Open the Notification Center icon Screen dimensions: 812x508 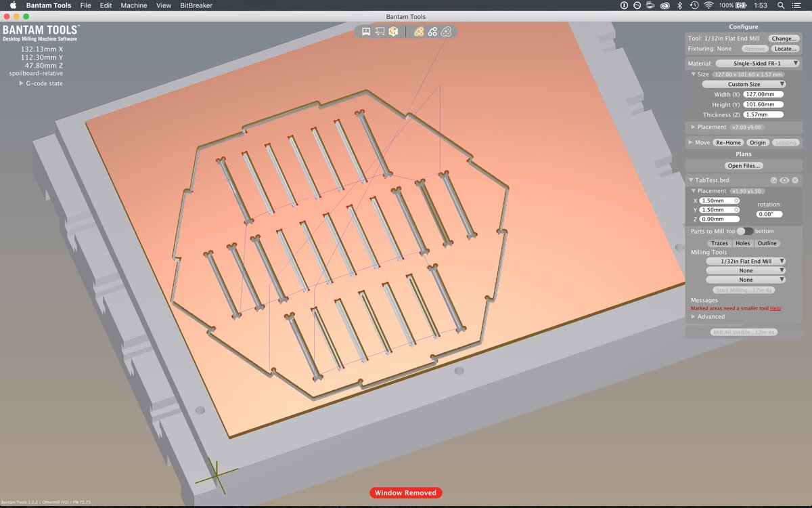(796, 5)
